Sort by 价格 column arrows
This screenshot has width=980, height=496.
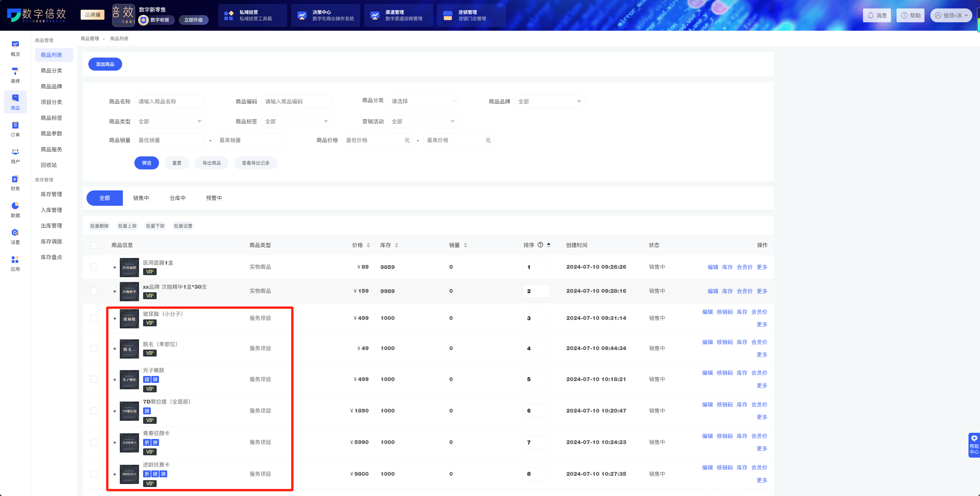tap(368, 245)
